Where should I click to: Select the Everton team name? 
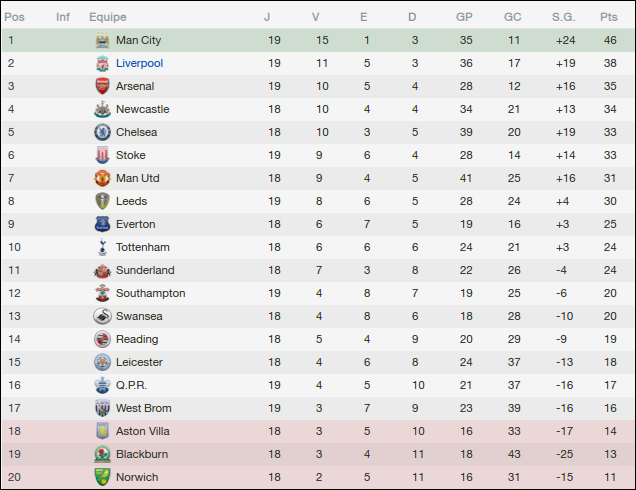coord(136,224)
